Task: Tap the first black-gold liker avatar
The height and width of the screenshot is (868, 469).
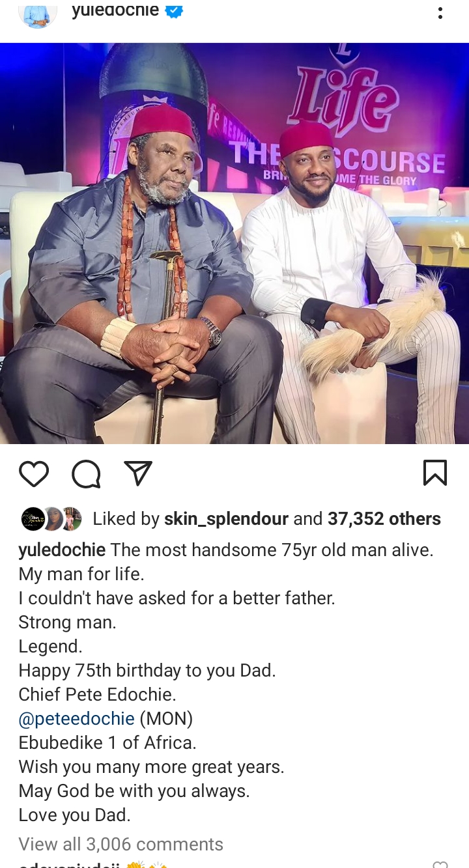Action: click(x=33, y=519)
